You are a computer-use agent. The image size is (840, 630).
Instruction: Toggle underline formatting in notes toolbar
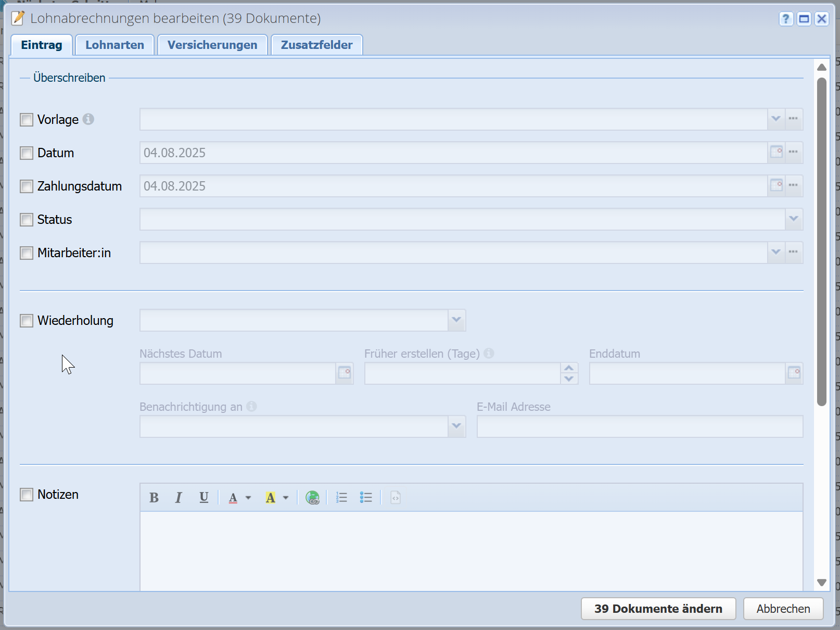(x=203, y=498)
